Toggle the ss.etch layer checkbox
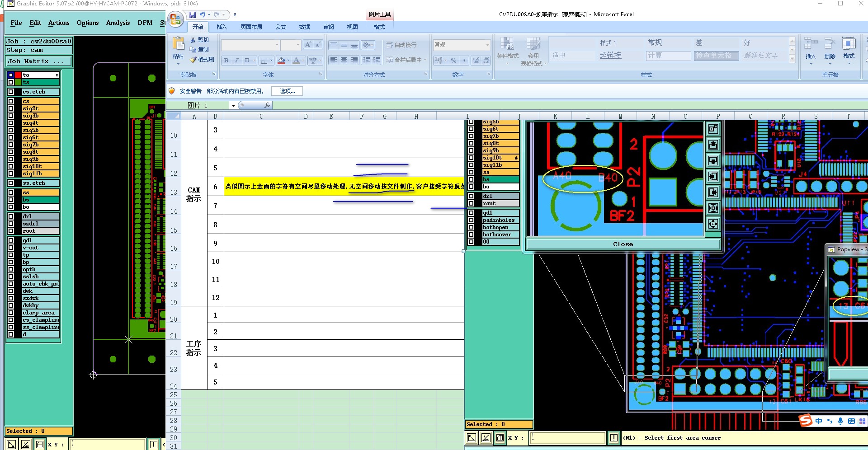This screenshot has height=450, width=868. (11, 183)
